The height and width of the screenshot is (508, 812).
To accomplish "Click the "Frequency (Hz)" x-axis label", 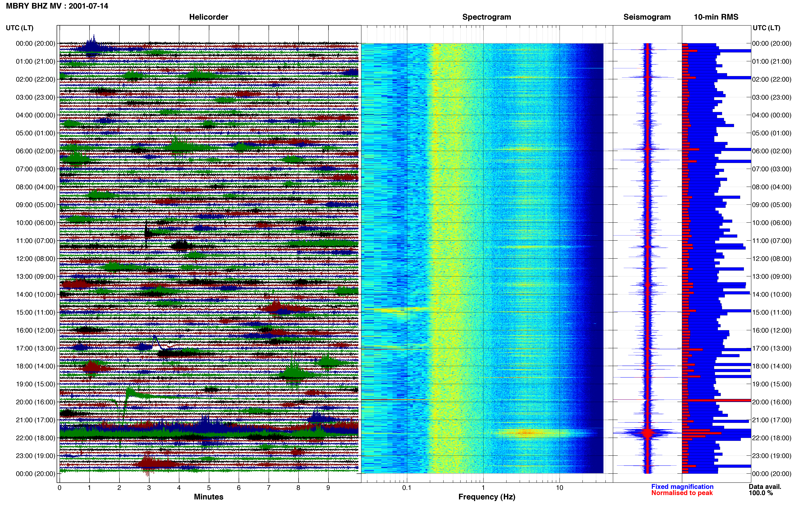I will click(x=487, y=497).
